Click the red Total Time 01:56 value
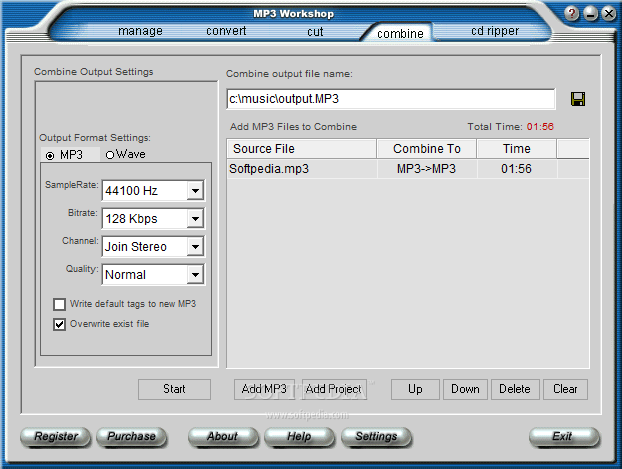Screen dimensions: 622x469 coord(540,127)
